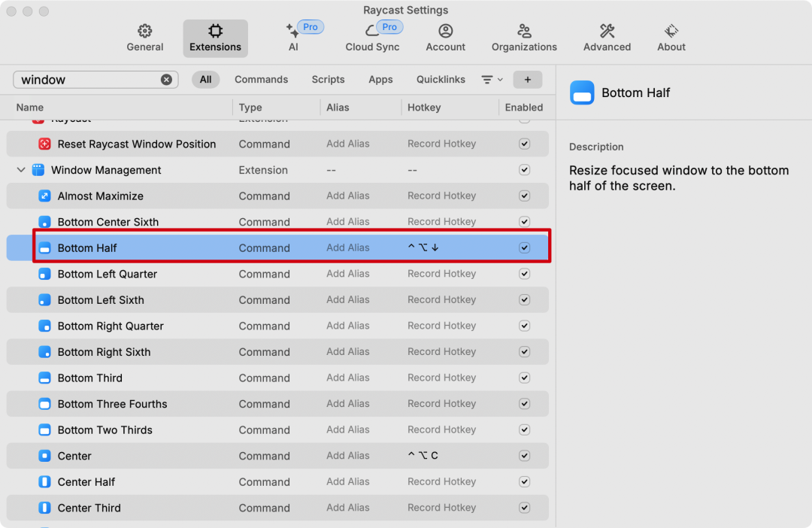This screenshot has width=812, height=528.
Task: Record hotkey for Reset Raycast Window Position
Action: click(x=442, y=144)
